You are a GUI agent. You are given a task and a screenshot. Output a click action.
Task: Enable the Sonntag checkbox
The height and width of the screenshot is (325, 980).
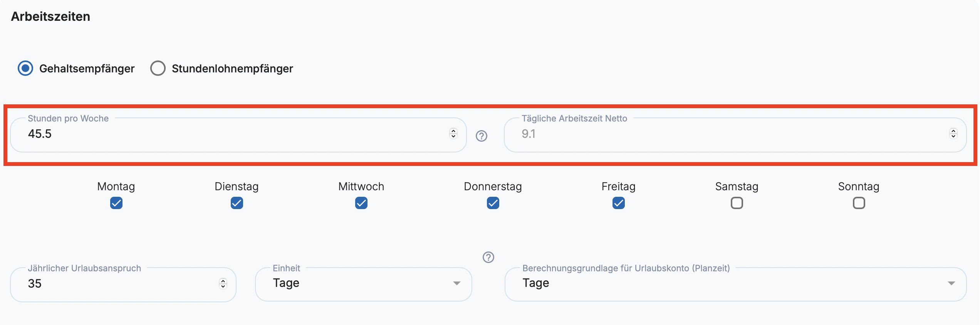coord(859,203)
